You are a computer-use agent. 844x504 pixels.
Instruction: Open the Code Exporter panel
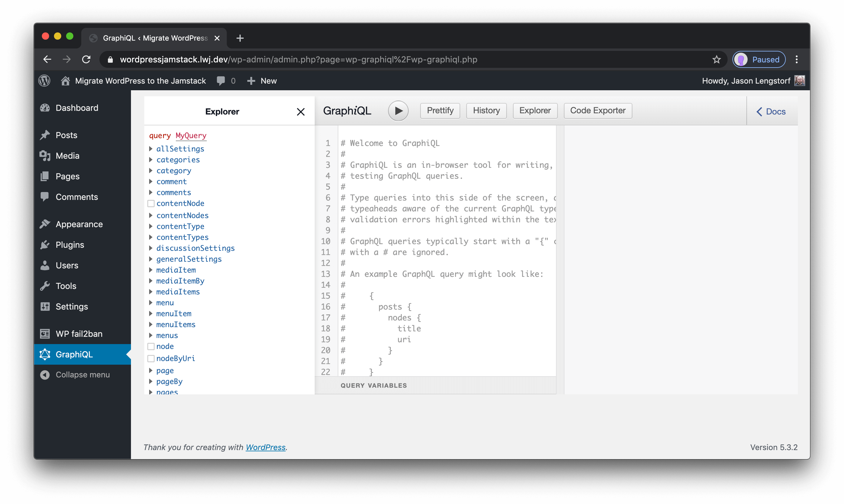tap(597, 110)
